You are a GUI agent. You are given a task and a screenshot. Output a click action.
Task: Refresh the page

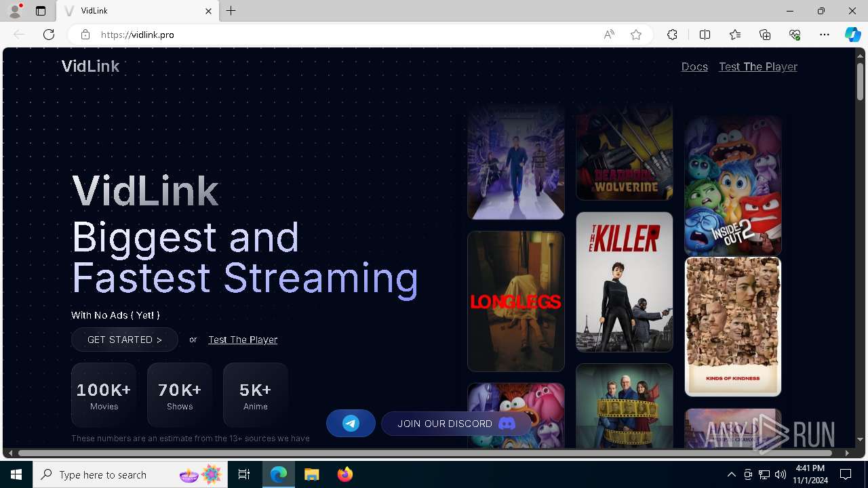(x=49, y=35)
